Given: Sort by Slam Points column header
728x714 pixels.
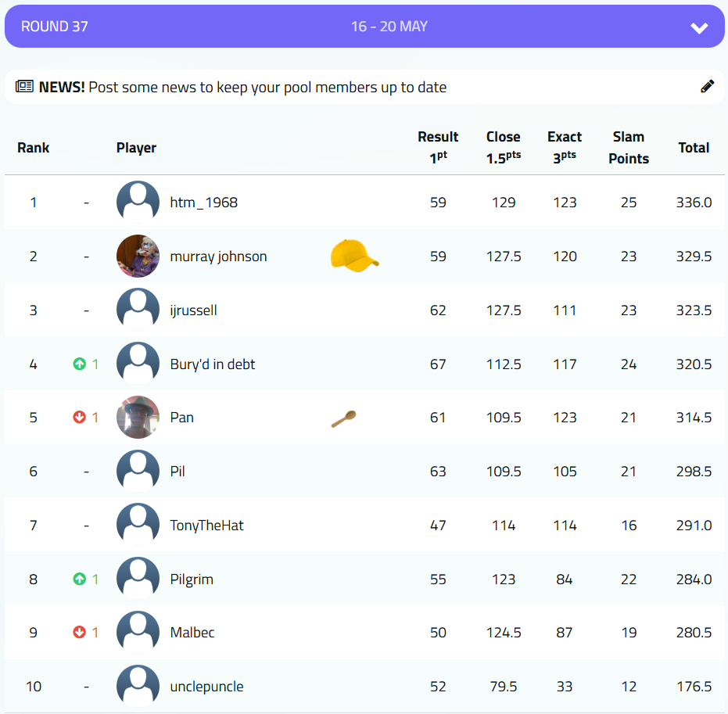Looking at the screenshot, I should coord(629,148).
